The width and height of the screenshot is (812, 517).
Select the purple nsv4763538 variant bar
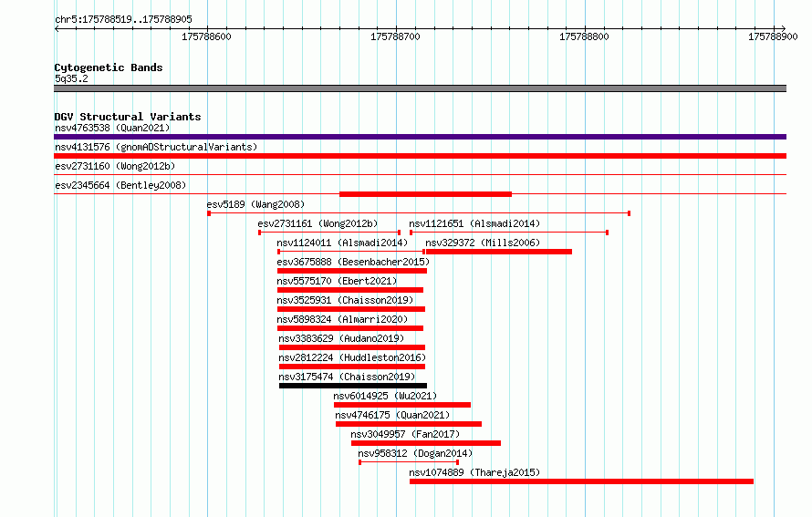[420, 137]
